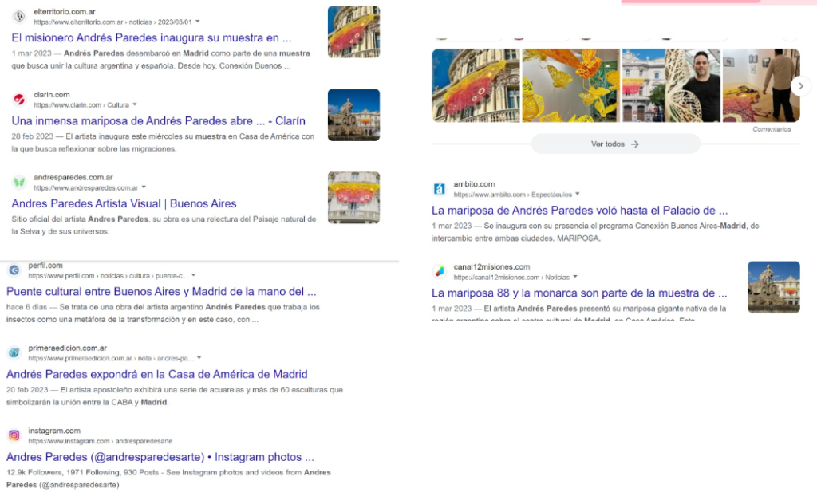Click the next arrow on image carousel
This screenshot has height=504, width=817.
801,86
